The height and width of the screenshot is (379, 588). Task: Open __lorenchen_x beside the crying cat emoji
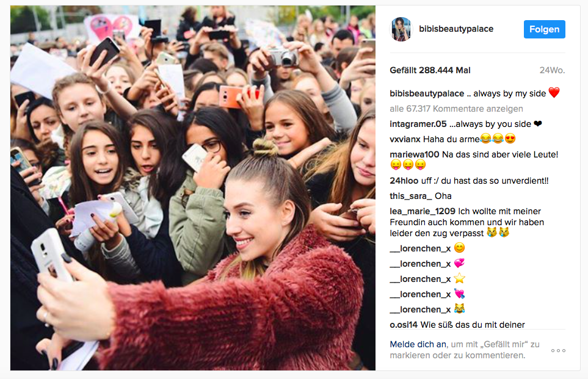tap(420, 309)
